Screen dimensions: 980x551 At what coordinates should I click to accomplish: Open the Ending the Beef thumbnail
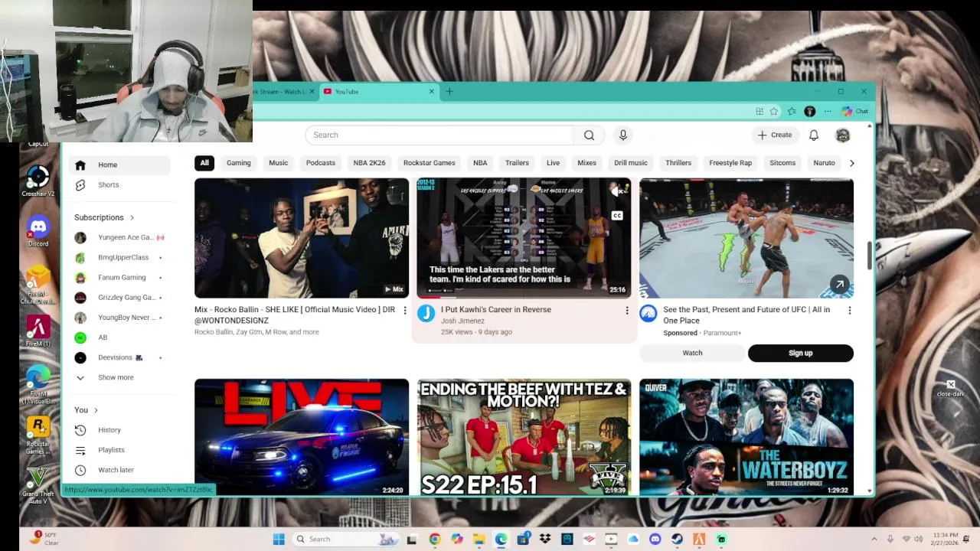coord(524,437)
